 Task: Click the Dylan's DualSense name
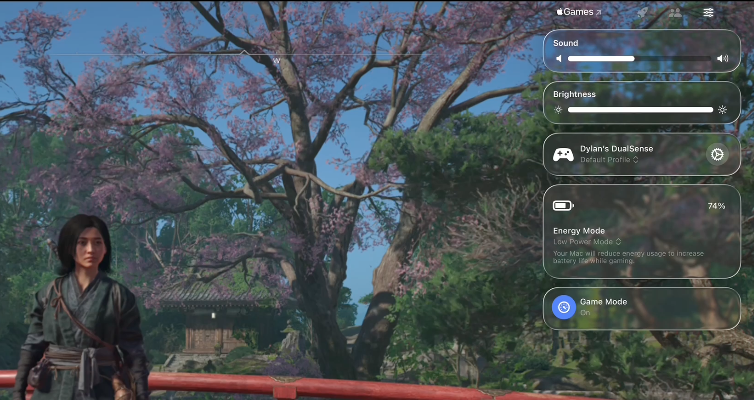click(616, 149)
